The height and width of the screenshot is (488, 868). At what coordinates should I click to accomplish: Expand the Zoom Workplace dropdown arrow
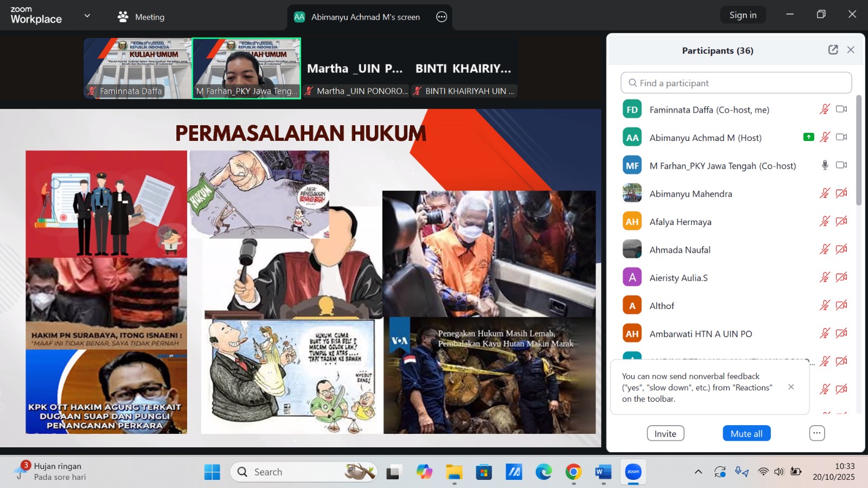point(87,16)
